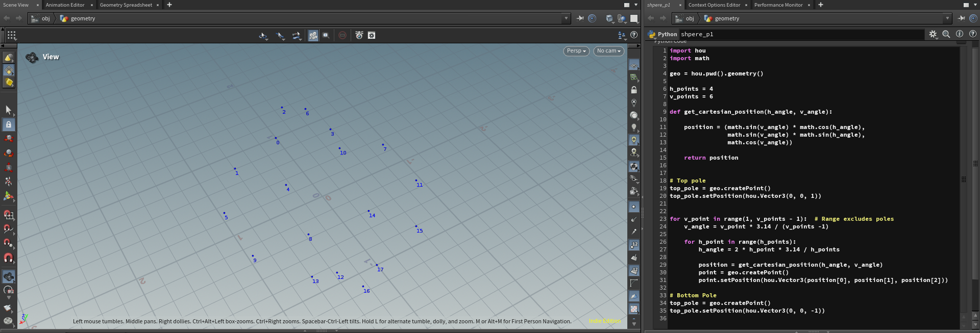980x333 pixels.
Task: Select the arrow Select tool in left toolbar
Action: pyautogui.click(x=9, y=110)
